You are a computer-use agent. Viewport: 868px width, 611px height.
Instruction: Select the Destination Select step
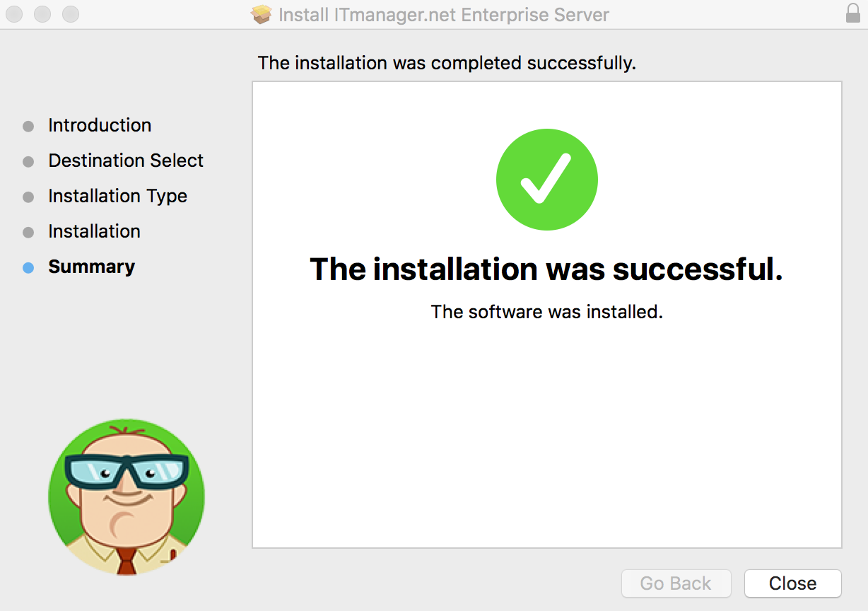click(x=125, y=161)
